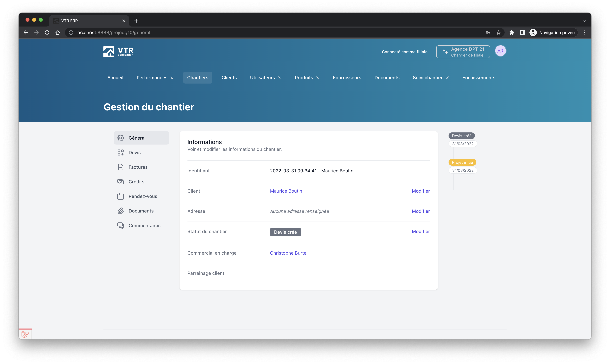
Task: Click the browser extensions puzzle icon
Action: point(512,33)
